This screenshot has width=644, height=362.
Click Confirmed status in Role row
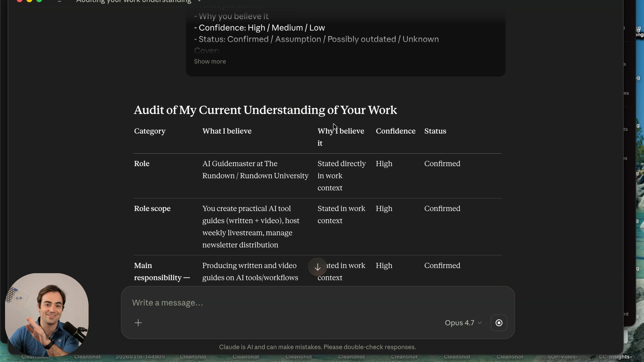tap(442, 163)
